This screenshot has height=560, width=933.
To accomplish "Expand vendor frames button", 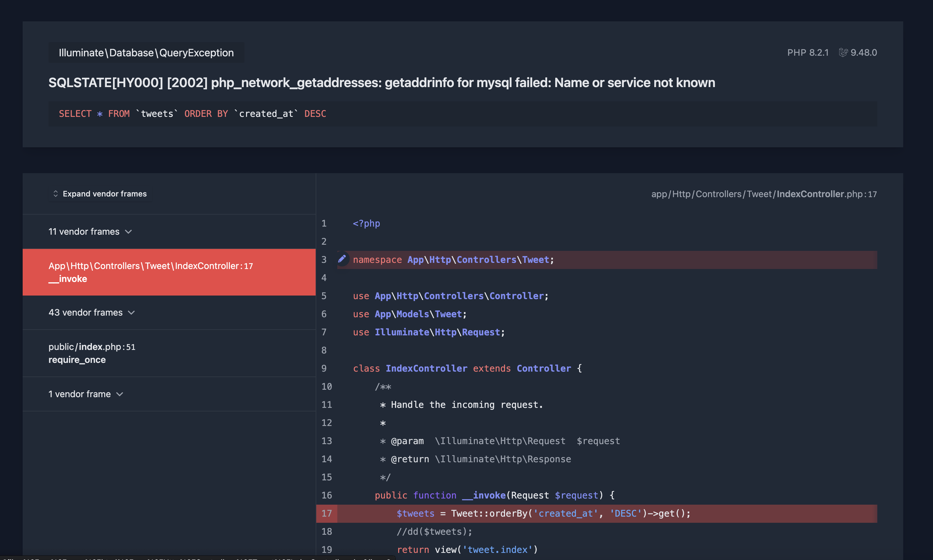I will coord(100,194).
